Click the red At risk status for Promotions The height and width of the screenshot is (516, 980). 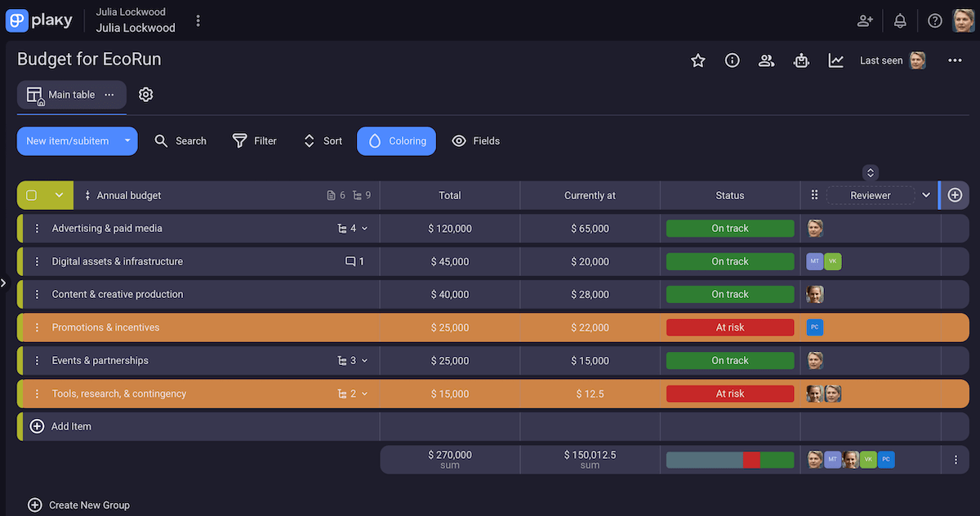click(729, 327)
